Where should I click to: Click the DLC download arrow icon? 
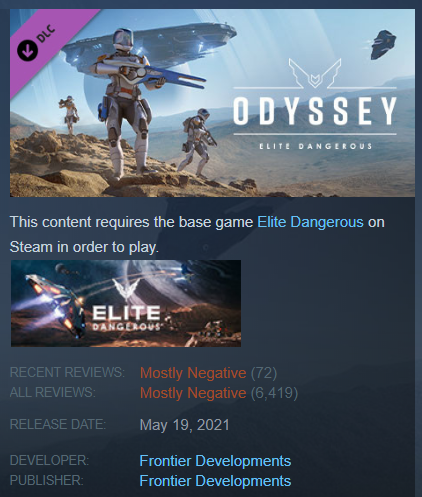click(x=27, y=50)
